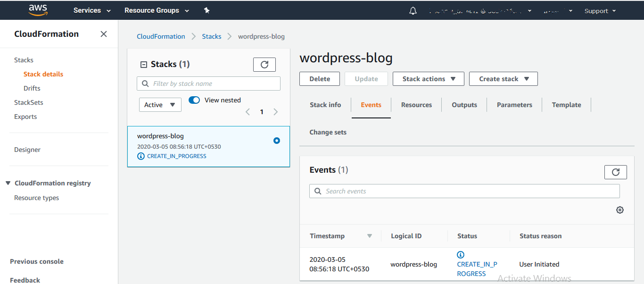
Task: Open Events table settings gear
Action: [x=620, y=210]
